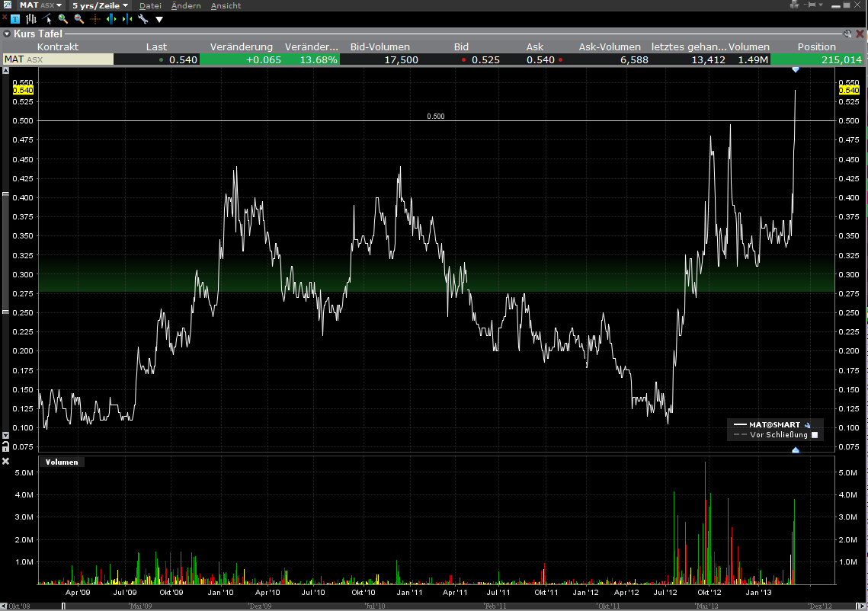Click the blue arrow marker above the volume pane
This screenshot has height=611, width=868.
(795, 450)
